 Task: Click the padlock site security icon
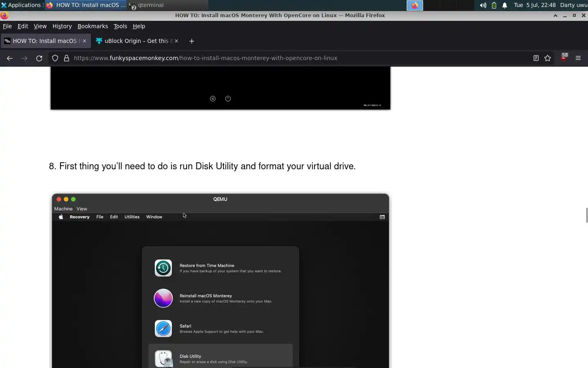click(x=67, y=58)
